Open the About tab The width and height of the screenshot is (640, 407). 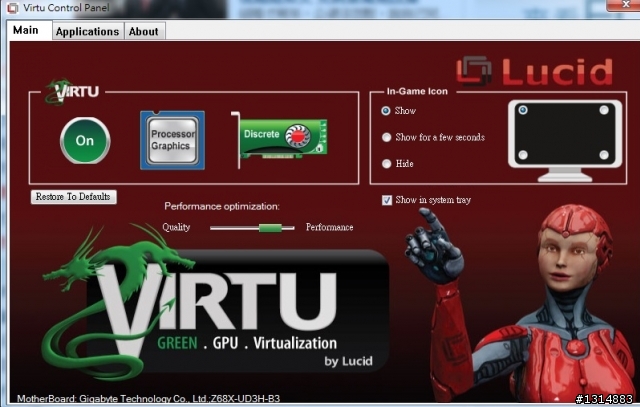click(144, 31)
